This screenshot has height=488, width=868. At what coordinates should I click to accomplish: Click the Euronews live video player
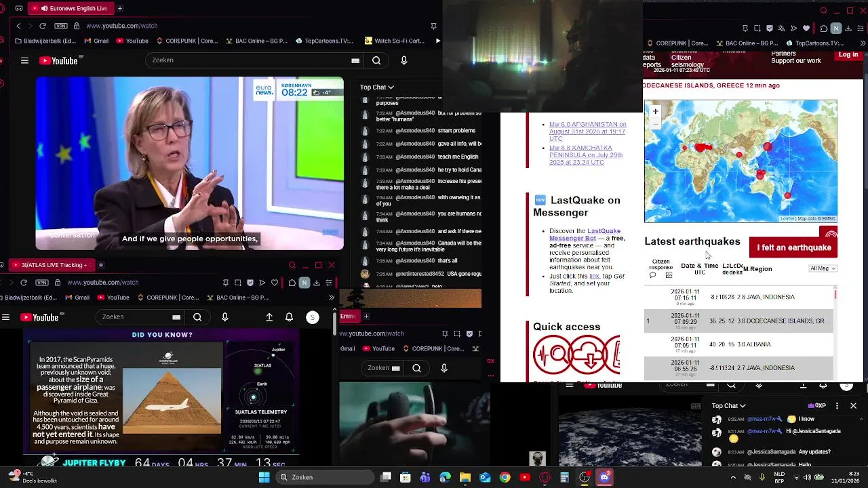click(189, 163)
